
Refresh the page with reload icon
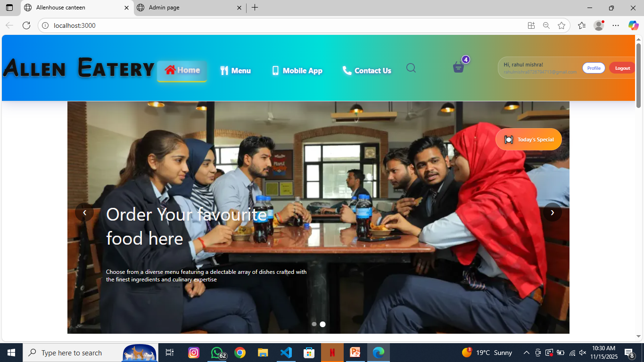click(26, 25)
